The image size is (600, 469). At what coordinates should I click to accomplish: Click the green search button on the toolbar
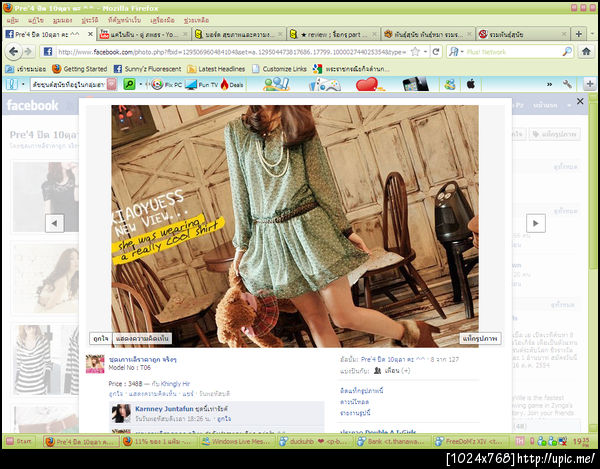click(x=129, y=84)
